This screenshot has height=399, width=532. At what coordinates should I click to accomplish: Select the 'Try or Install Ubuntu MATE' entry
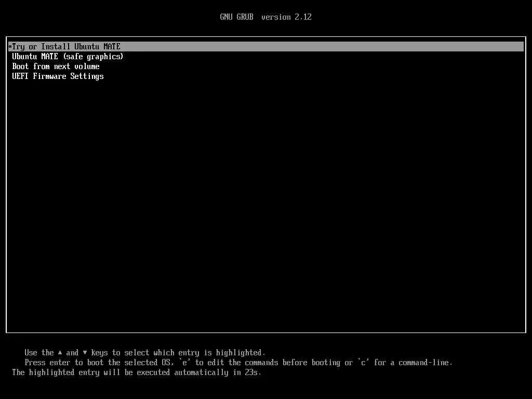[265, 46]
